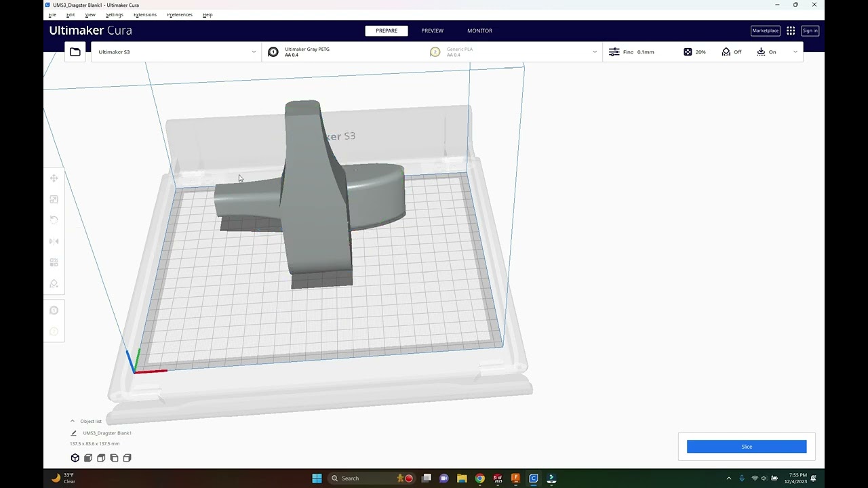Image resolution: width=868 pixels, height=488 pixels.
Task: Open Google Chrome from the taskbar
Action: pos(480,479)
